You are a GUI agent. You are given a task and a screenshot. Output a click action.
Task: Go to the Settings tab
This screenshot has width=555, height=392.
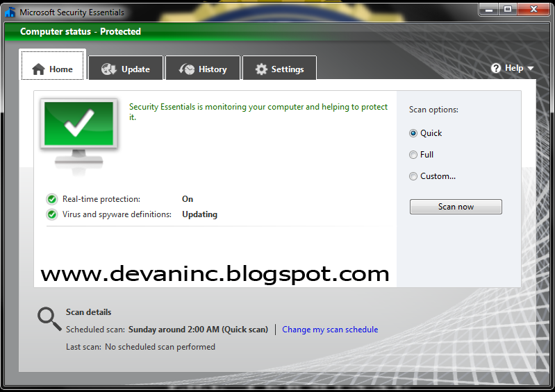[x=280, y=68]
